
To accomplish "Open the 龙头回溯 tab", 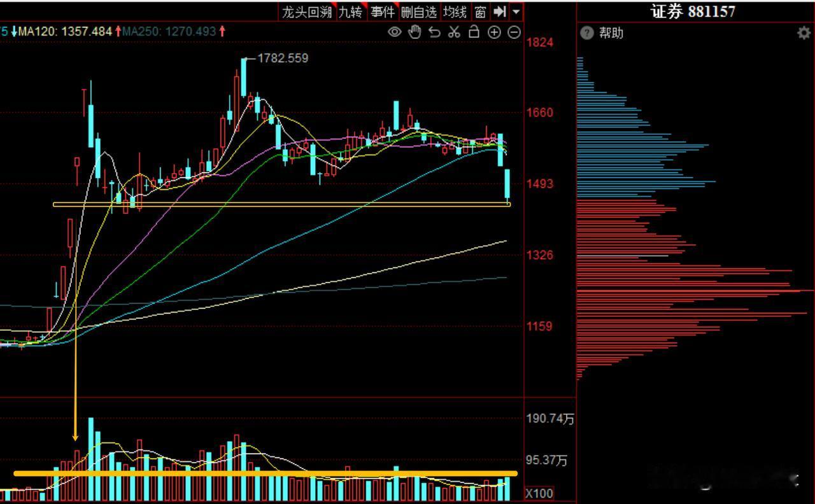I will point(307,11).
